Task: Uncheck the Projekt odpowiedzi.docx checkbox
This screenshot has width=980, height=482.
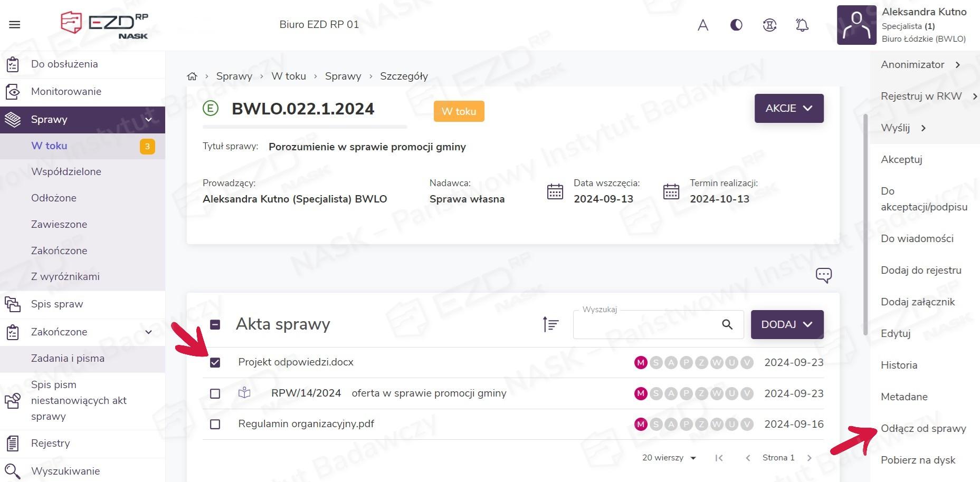Action: (215, 363)
